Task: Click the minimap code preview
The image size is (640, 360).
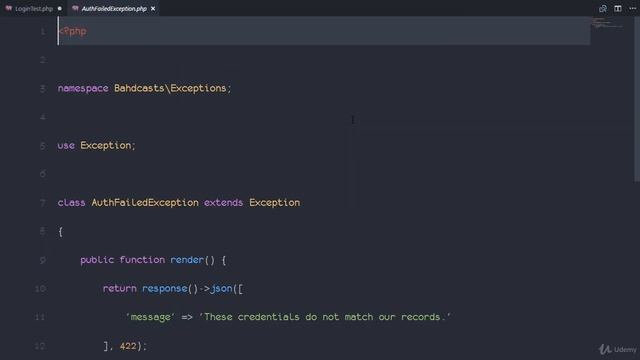Action: point(607,23)
